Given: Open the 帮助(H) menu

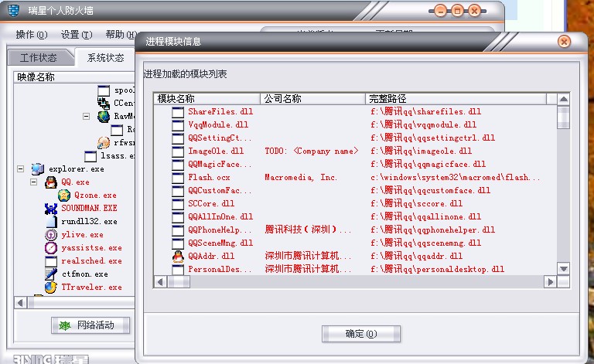Looking at the screenshot, I should click(121, 35).
